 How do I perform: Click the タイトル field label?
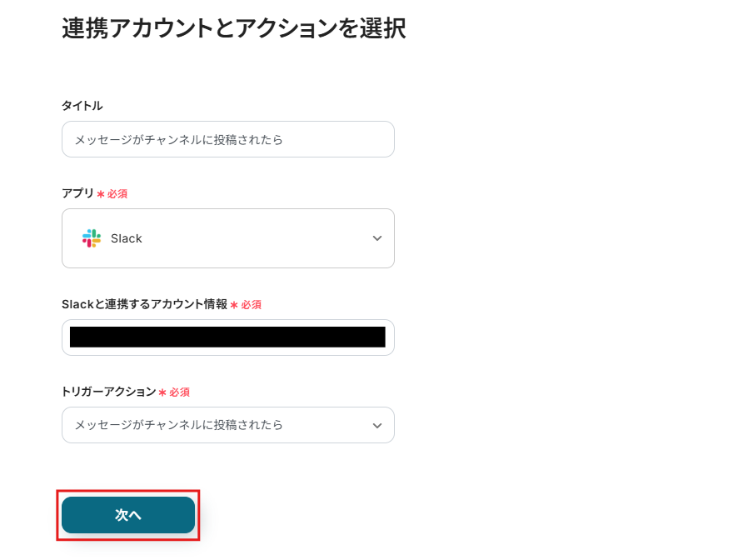click(x=82, y=106)
